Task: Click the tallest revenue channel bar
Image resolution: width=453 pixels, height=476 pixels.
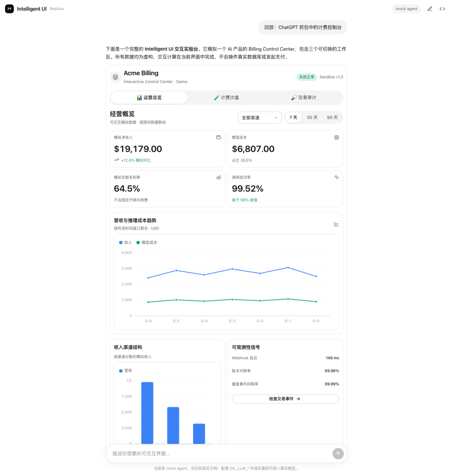Action: (x=147, y=413)
